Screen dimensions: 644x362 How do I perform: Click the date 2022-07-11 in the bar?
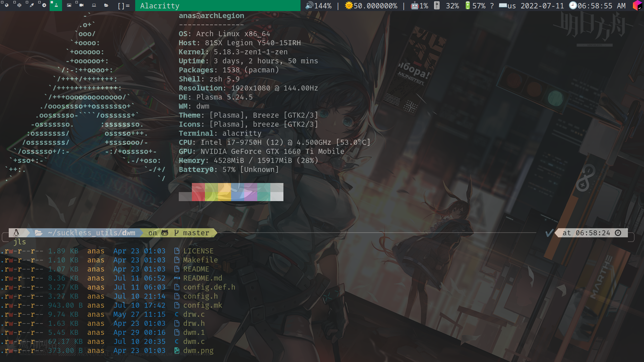[x=542, y=6]
